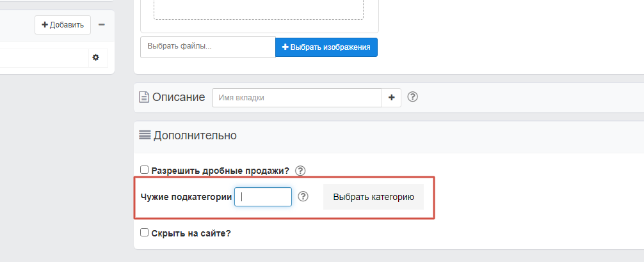
Task: Click the Дополнительно list icon
Action: pos(145,135)
